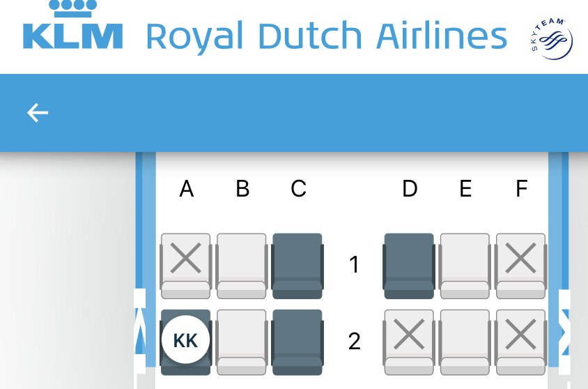Screen dimensions: 588x389
Task: Pick available seat 2E
Action: [x=465, y=342]
